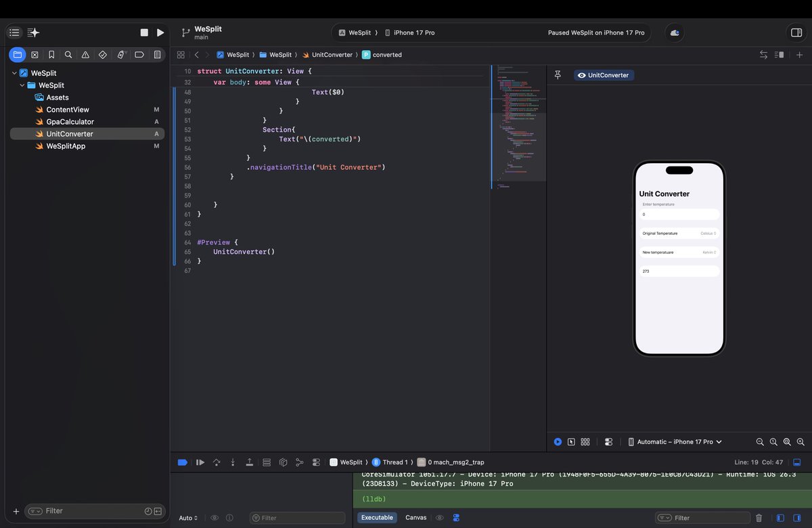Image resolution: width=812 pixels, height=528 pixels.
Task: Show the project navigator folder tab
Action: coord(18,55)
